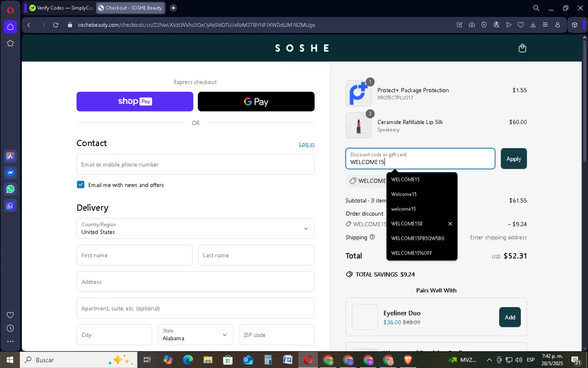Select Checkout - SOSHE Beauty tab
This screenshot has width=588, height=368.
tap(131, 8)
